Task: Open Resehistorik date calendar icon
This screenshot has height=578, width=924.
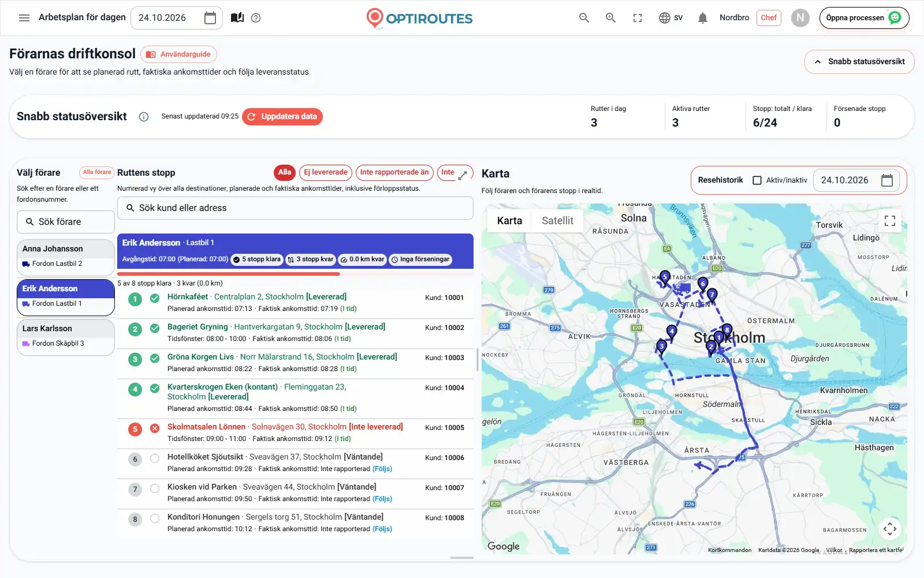Action: [x=887, y=180]
